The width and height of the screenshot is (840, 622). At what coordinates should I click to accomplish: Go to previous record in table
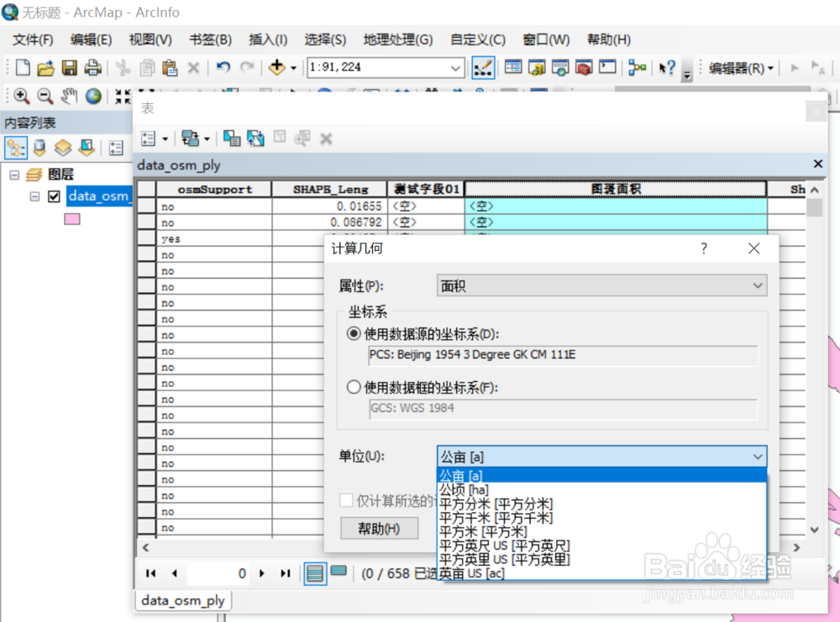click(175, 573)
